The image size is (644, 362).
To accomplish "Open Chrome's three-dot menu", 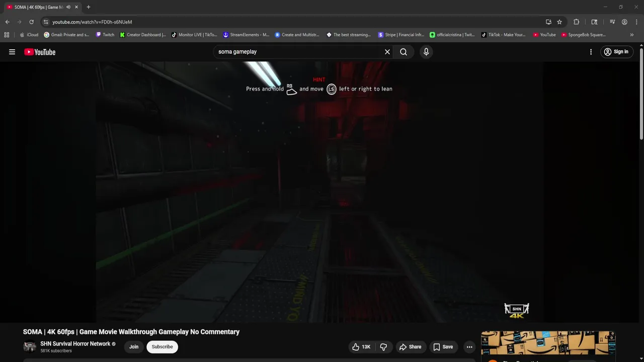I will [x=636, y=22].
